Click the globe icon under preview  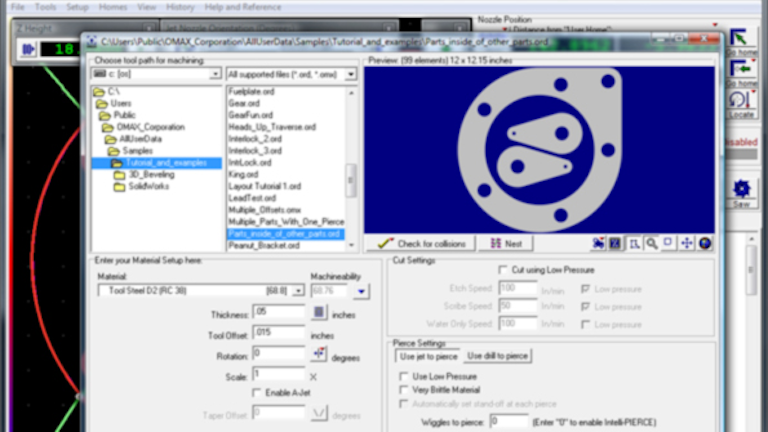pos(705,243)
